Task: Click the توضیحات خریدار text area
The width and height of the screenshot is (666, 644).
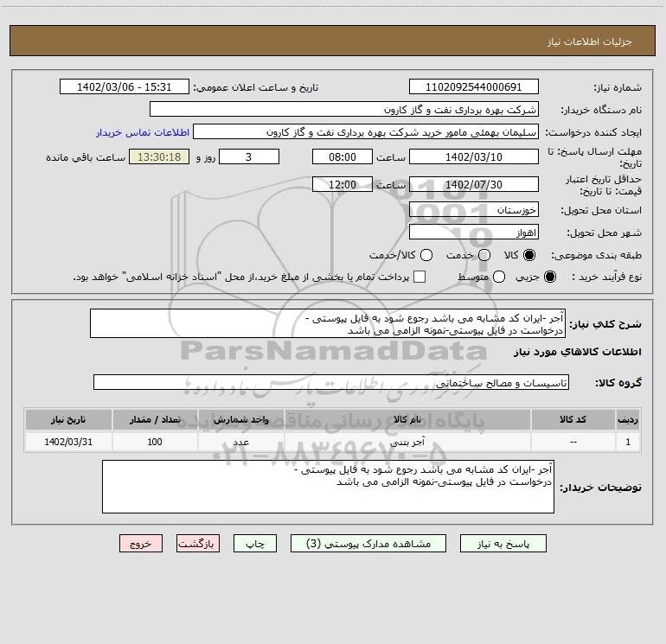Action: click(328, 487)
